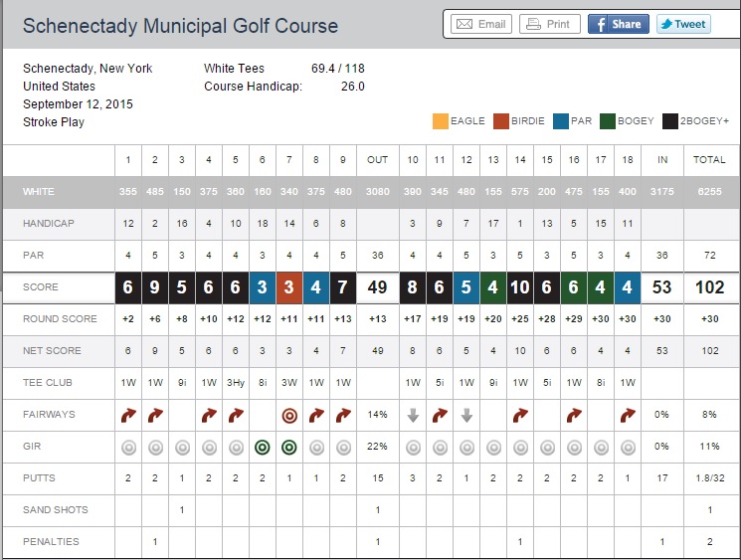Screen dimensions: 741x560
Task: Click hole 7 fairway hit target icon
Action: coord(289,415)
